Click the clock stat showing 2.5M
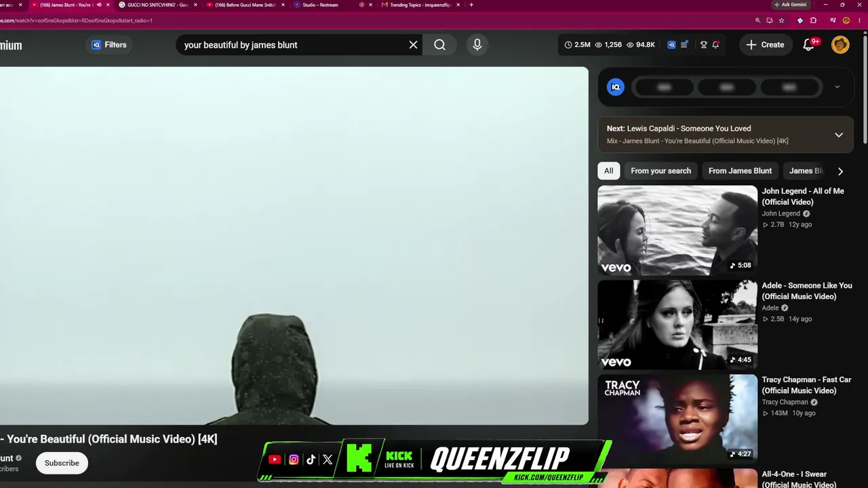 [577, 45]
